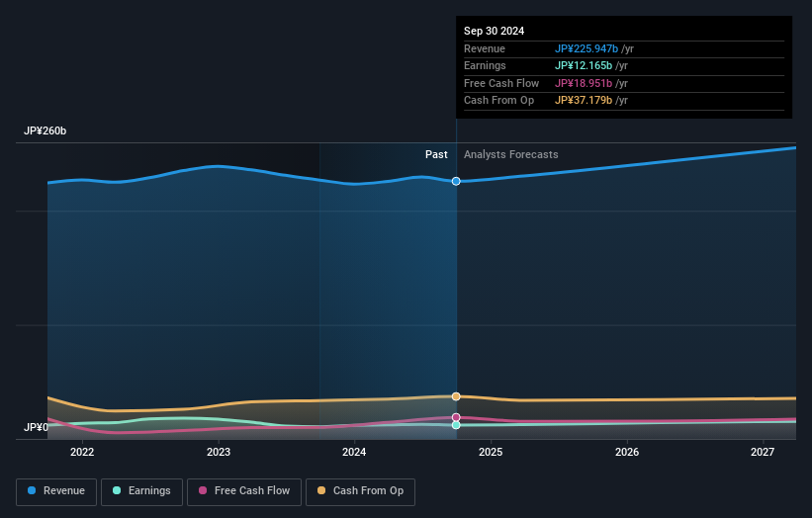812x518 pixels.
Task: Click the 2023 x-axis label
Action: point(219,452)
